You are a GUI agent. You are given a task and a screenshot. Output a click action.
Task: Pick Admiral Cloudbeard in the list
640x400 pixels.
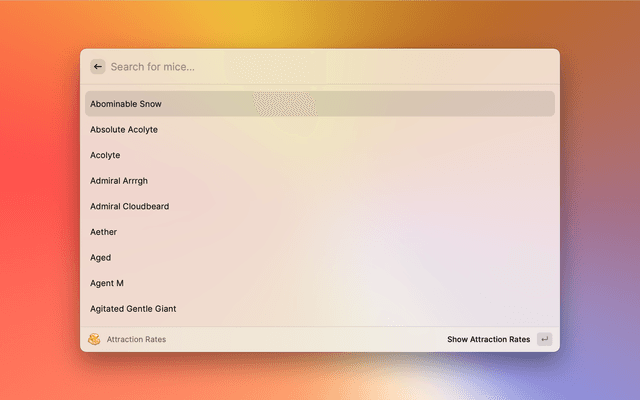click(129, 206)
